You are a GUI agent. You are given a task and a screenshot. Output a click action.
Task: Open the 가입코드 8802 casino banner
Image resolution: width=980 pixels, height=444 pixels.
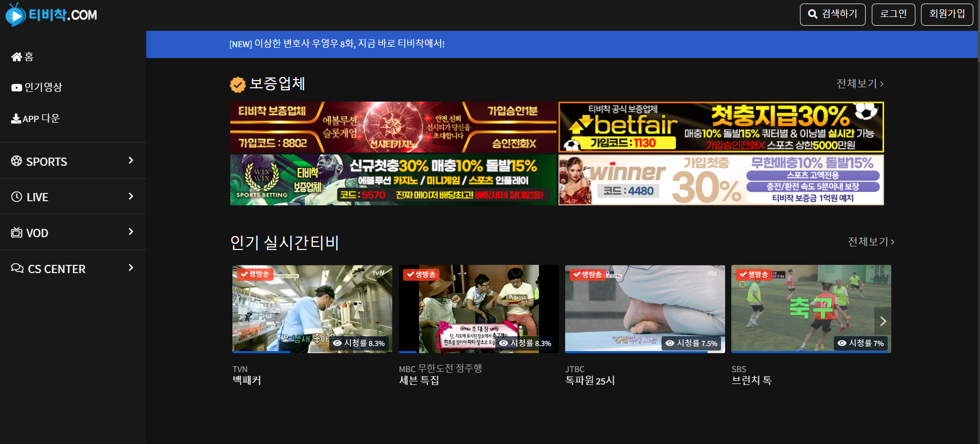393,127
